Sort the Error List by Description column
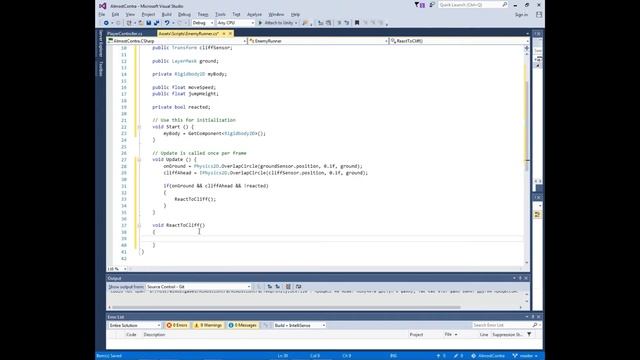Viewport: 640px width, 360px height. pos(154,335)
